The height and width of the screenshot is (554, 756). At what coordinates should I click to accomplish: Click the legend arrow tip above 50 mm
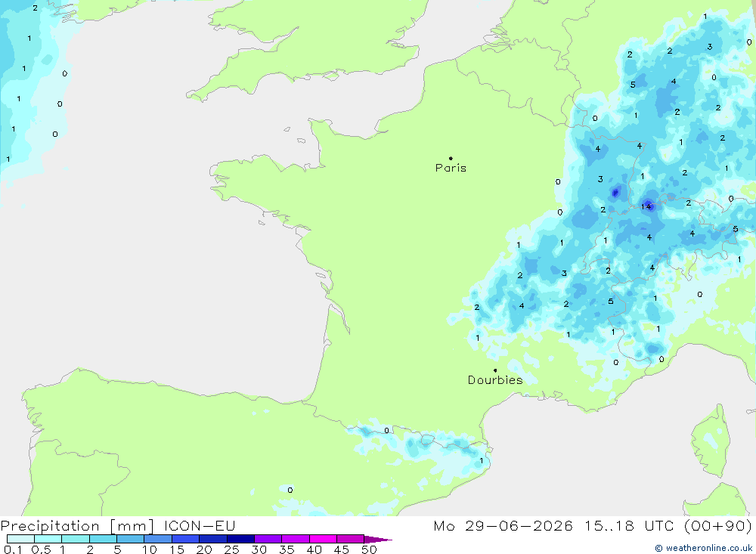point(377,540)
